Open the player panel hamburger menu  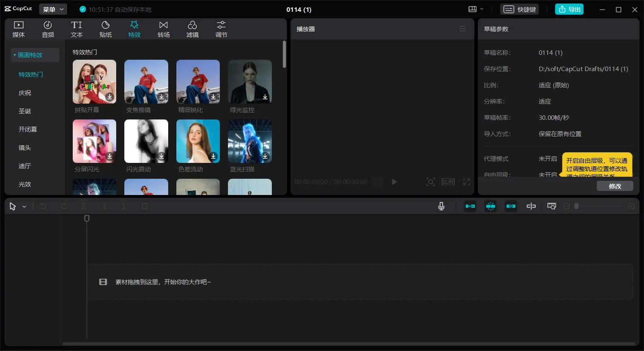tap(462, 29)
